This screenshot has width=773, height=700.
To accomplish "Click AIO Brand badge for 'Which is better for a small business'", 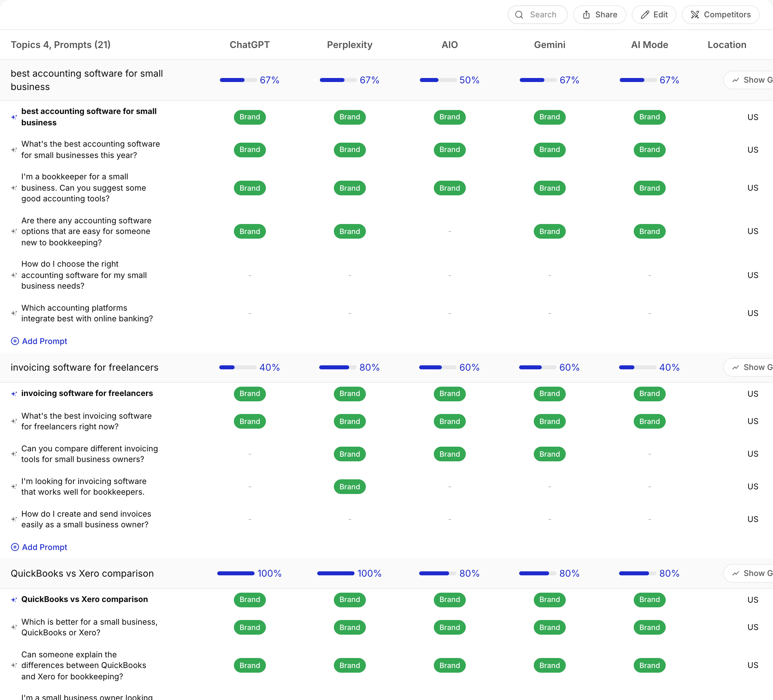I will pos(450,627).
